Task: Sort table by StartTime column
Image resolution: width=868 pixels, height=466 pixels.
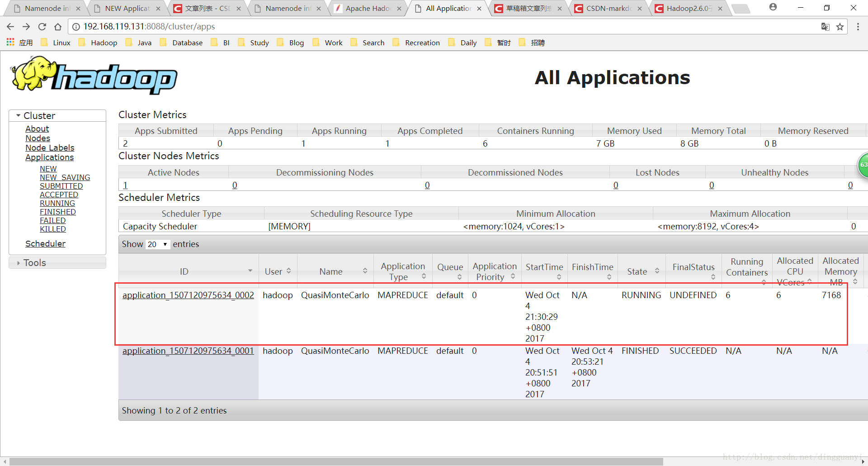Action: pos(544,271)
